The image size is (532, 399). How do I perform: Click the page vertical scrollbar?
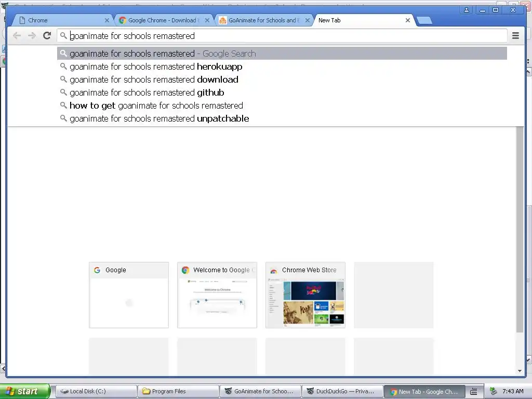pyautogui.click(x=519, y=229)
